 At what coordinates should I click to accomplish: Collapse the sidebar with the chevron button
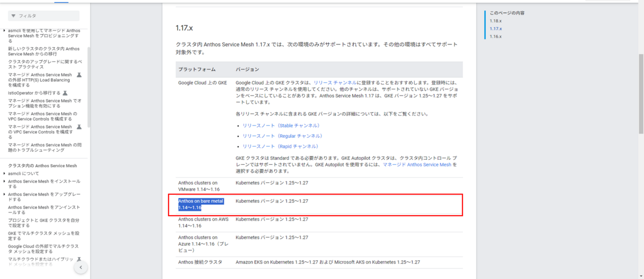click(80, 267)
